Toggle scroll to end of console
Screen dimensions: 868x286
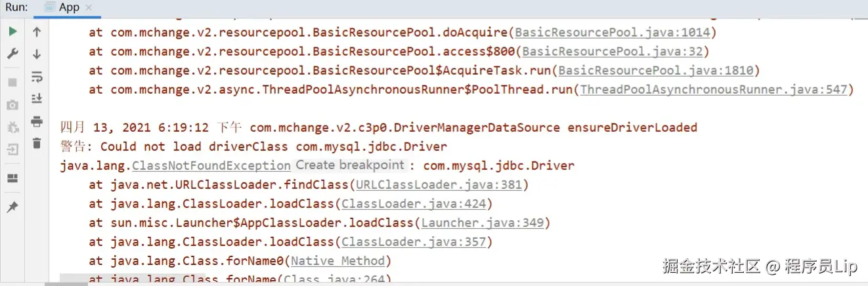(37, 99)
